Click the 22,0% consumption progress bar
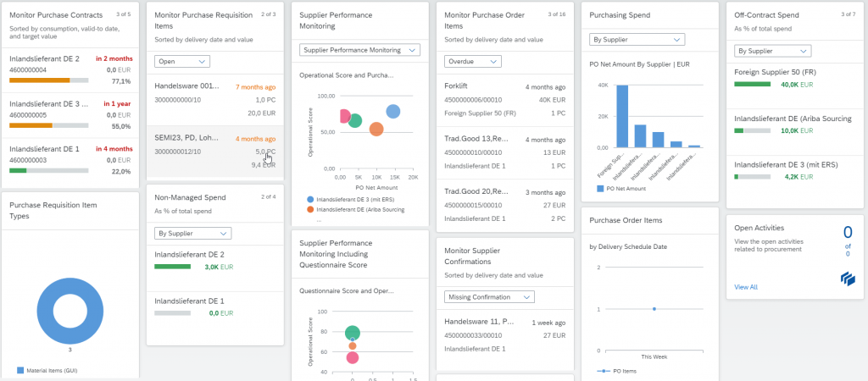 [x=48, y=170]
